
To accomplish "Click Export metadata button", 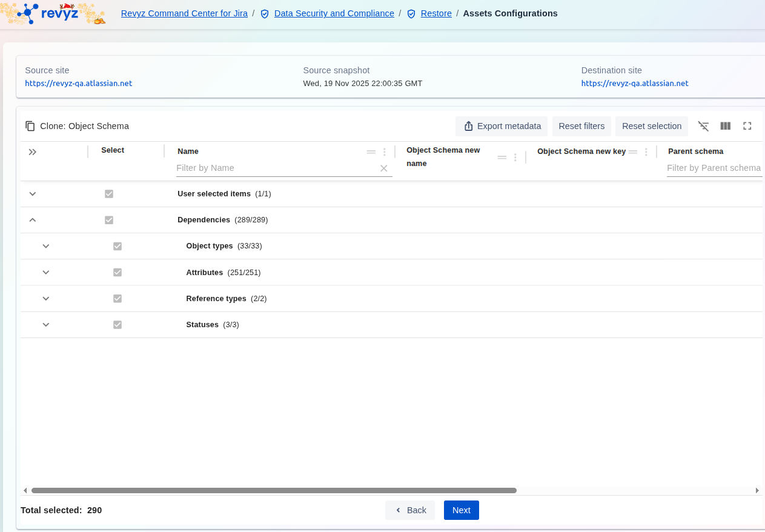I will [x=502, y=126].
